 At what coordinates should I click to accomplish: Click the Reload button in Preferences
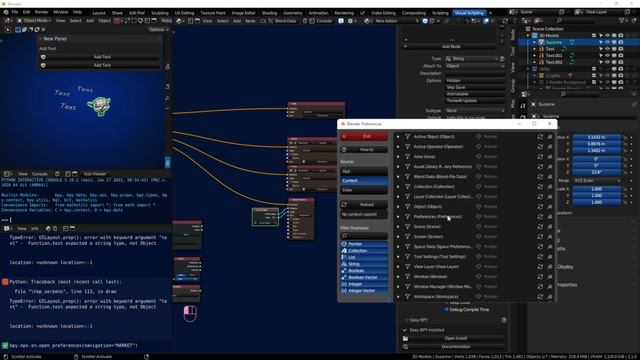(x=364, y=204)
